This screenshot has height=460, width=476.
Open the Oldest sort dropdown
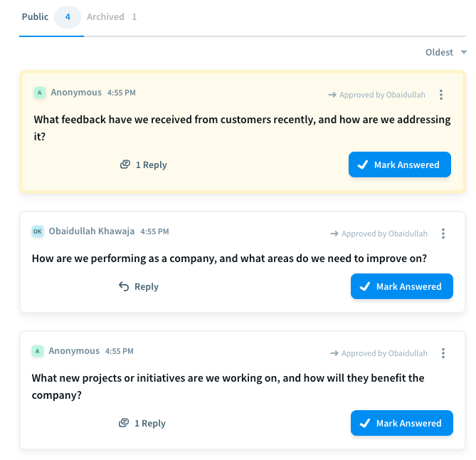(x=445, y=52)
